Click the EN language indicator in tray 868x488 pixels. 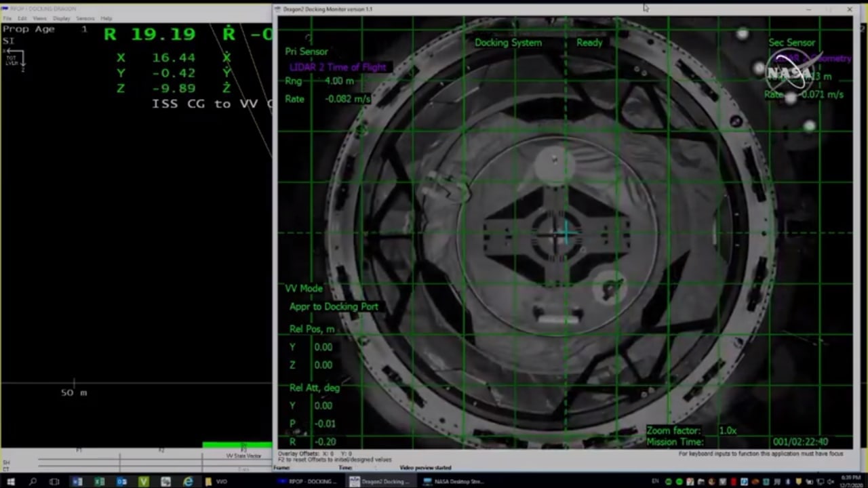coord(656,482)
